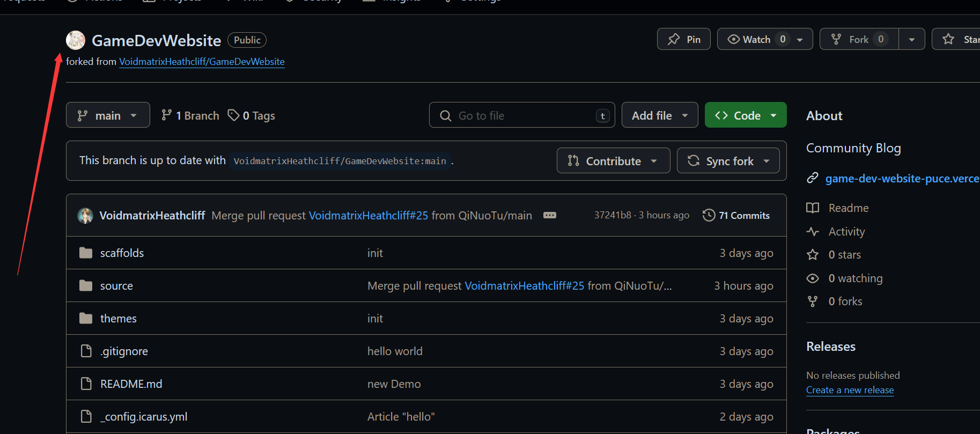Click the scaffolds folder icon
The height and width of the screenshot is (434, 980).
[x=86, y=253]
